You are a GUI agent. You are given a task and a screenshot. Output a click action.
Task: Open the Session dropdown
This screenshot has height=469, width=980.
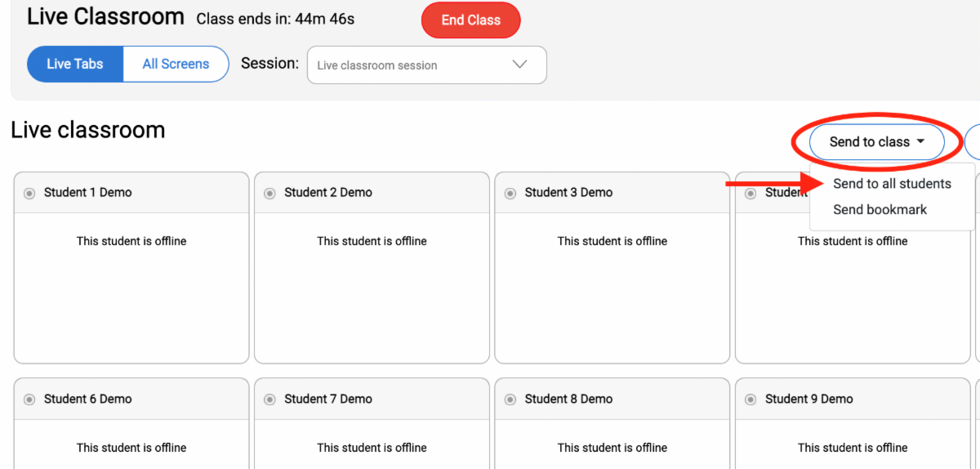tap(425, 65)
